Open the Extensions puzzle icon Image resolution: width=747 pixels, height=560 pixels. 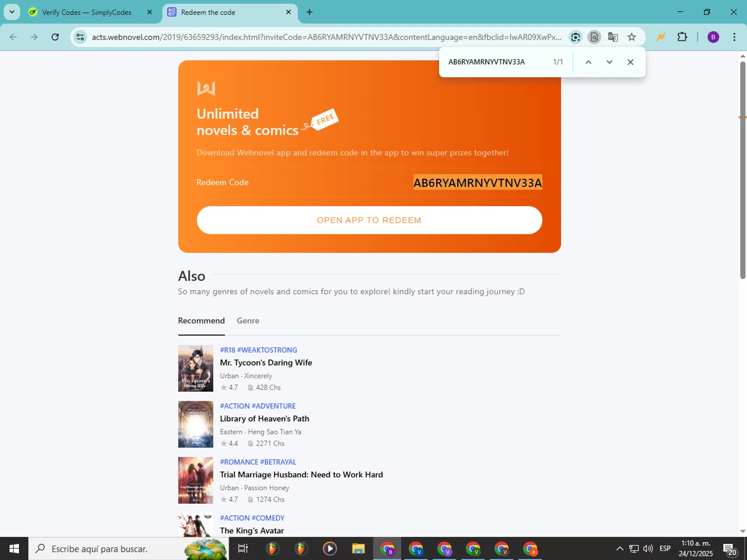click(x=682, y=37)
